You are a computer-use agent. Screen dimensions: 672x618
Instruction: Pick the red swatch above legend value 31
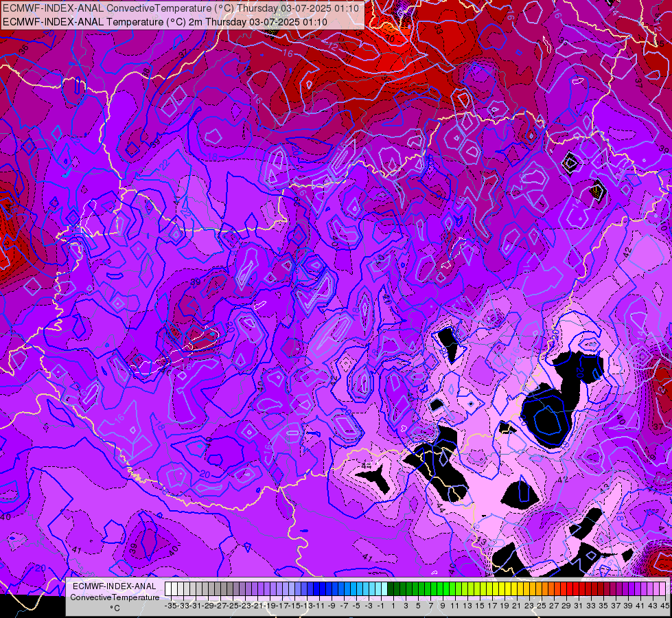coord(577,588)
